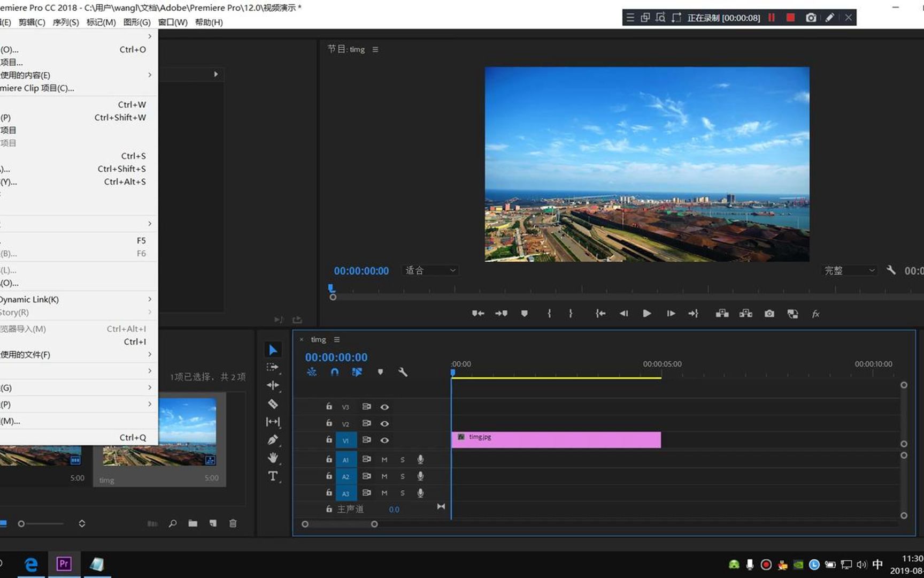
Task: Select the Razor tool
Action: click(273, 404)
